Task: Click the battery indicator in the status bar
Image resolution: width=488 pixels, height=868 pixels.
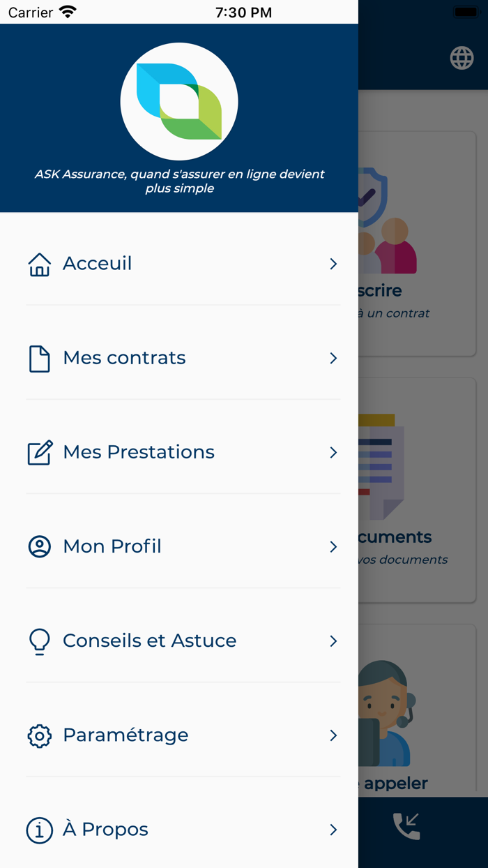Action: coord(466,11)
